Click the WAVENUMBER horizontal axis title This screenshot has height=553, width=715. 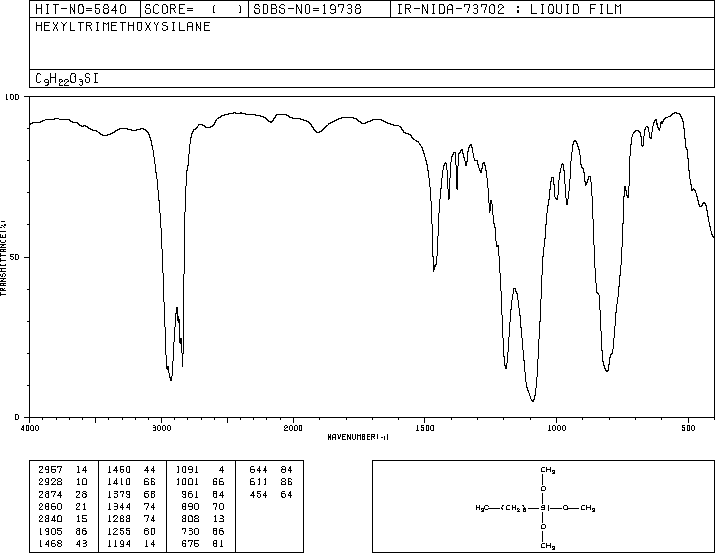pyautogui.click(x=358, y=437)
